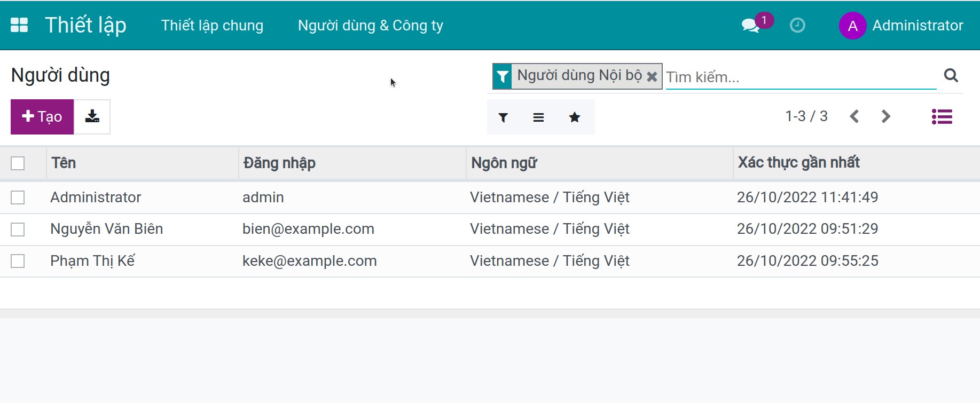Click the 26/10/2022 11:41:49 date cell
Image resolution: width=980 pixels, height=403 pixels.
[x=807, y=197]
